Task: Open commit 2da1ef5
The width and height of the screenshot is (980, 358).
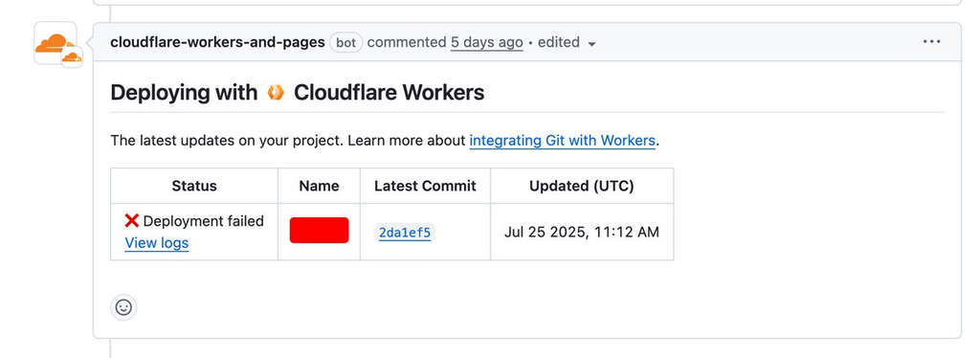Action: (x=405, y=233)
